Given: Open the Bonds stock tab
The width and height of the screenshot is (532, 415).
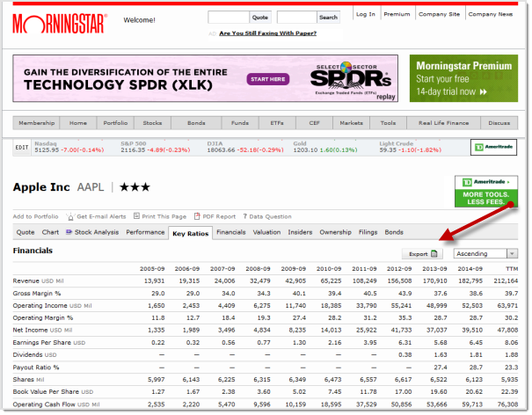Looking at the screenshot, I should click(x=394, y=232).
